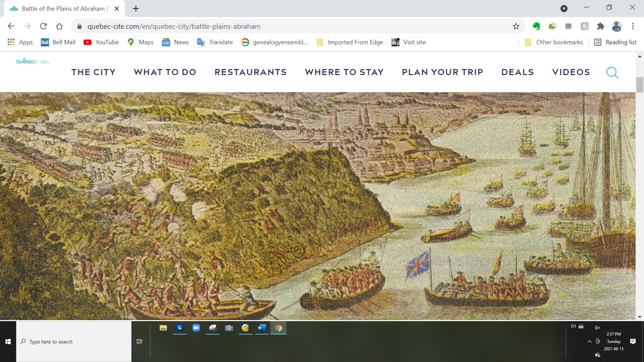Open the Reading list button
Viewport: 644px width, 362px height.
pyautogui.click(x=615, y=42)
